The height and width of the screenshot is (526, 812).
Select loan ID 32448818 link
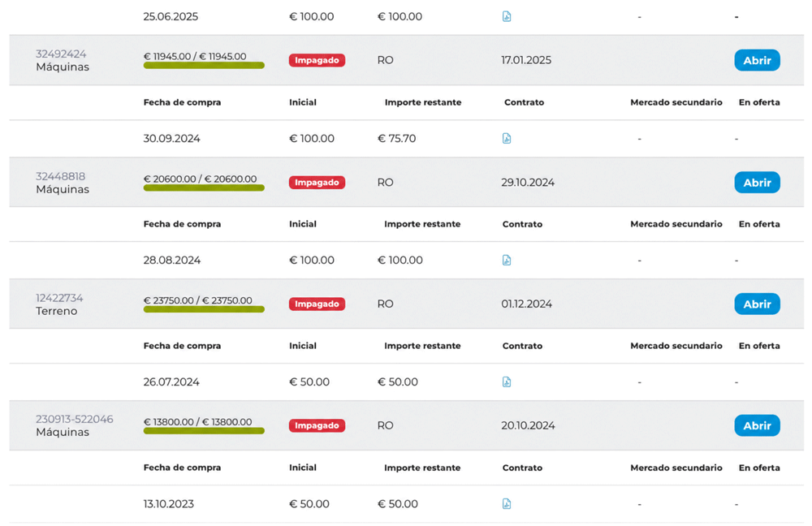[61, 176]
